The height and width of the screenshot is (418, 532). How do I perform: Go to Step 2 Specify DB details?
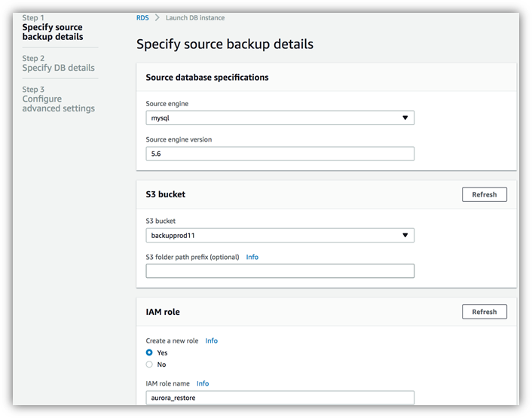58,63
